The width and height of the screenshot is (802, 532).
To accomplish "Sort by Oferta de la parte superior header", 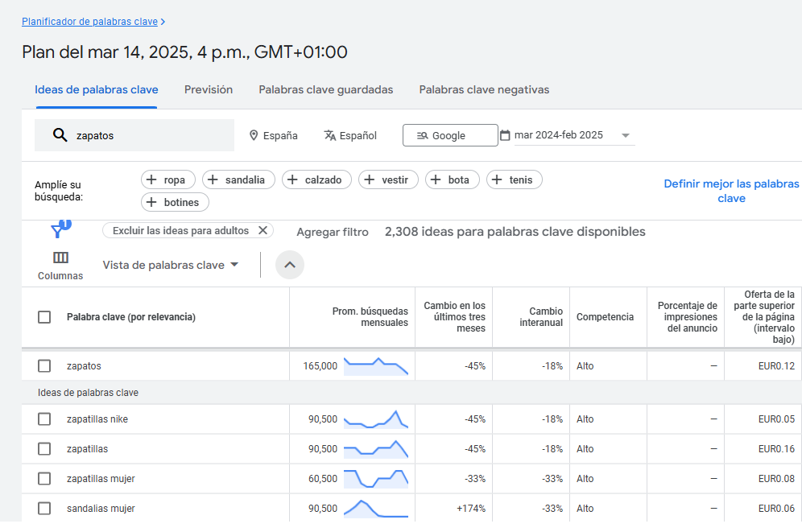I will [x=763, y=317].
